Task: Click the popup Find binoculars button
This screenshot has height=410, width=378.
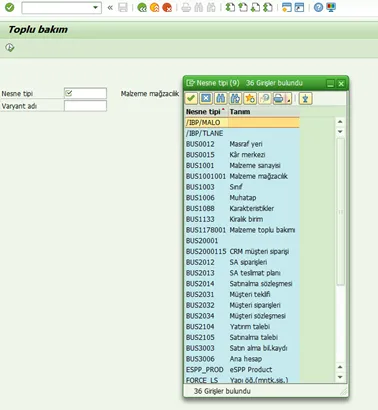Action: [220, 98]
